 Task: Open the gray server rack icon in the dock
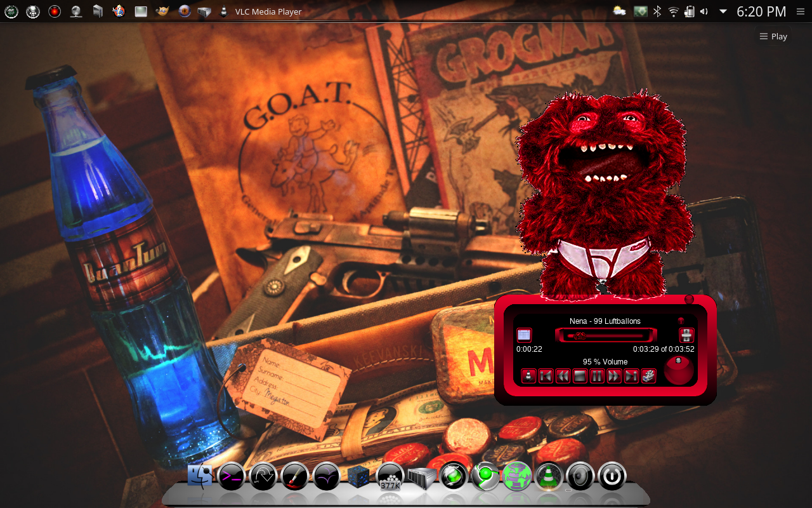422,478
